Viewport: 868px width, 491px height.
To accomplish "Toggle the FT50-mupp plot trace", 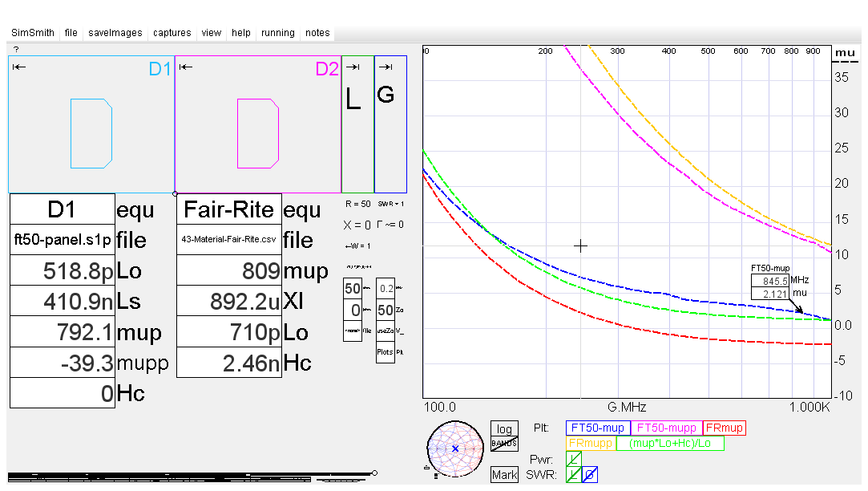I will (667, 428).
